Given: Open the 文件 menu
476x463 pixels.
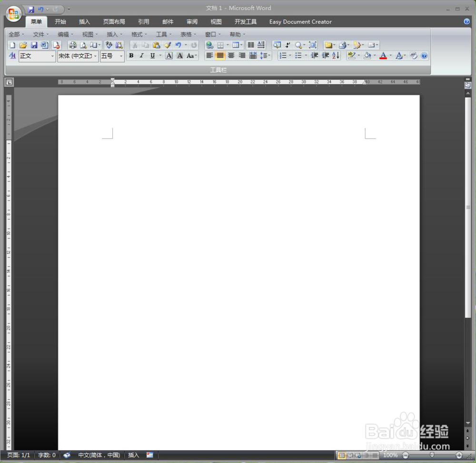Looking at the screenshot, I should pos(40,34).
